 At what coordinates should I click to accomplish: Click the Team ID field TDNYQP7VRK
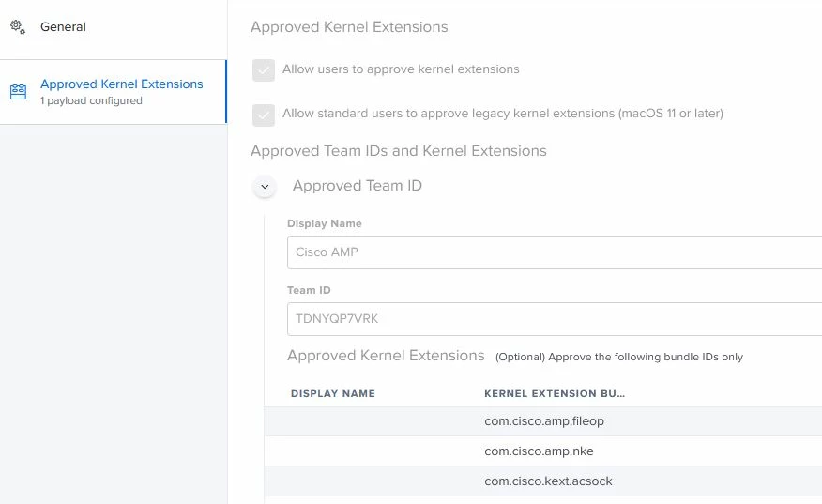pos(555,319)
